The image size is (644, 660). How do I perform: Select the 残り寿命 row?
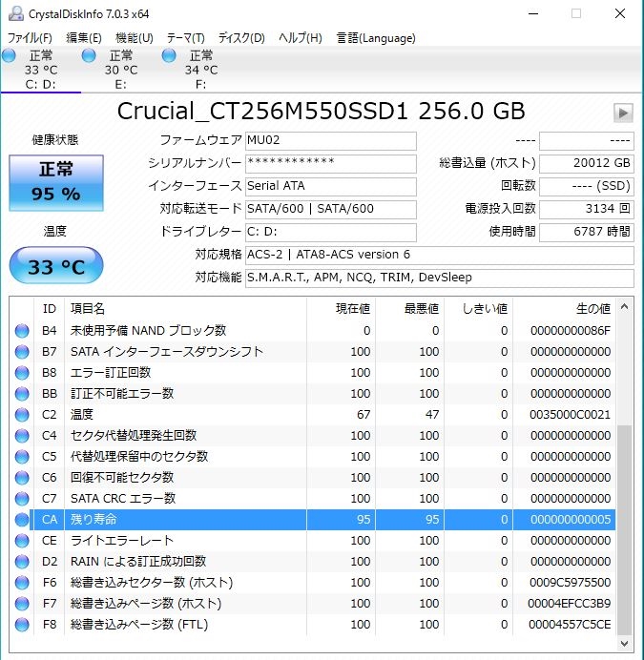click(x=313, y=520)
